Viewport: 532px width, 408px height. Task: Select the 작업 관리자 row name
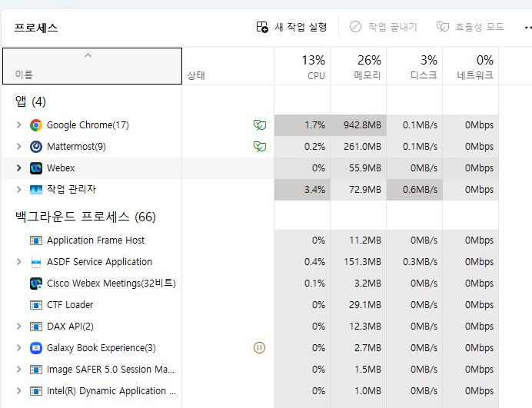pos(71,189)
